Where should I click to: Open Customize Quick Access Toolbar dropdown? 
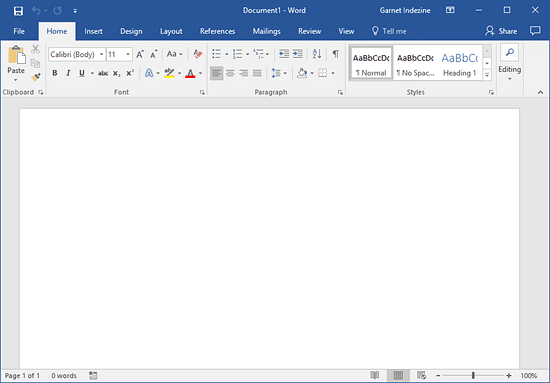click(75, 11)
